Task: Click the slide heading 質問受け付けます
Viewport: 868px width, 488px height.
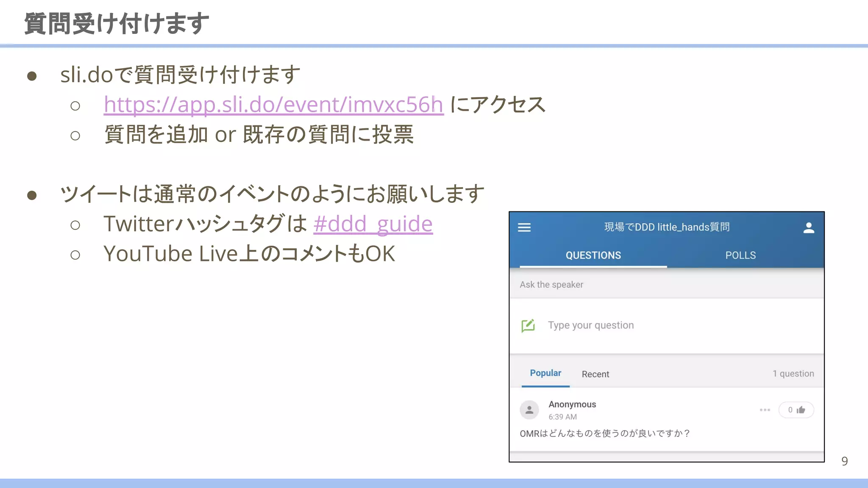Action: [117, 23]
